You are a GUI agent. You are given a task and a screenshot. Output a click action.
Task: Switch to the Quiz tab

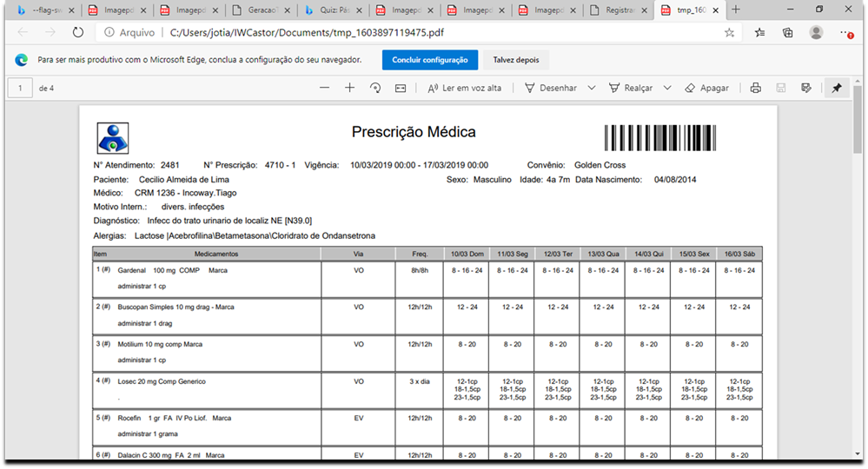[331, 10]
